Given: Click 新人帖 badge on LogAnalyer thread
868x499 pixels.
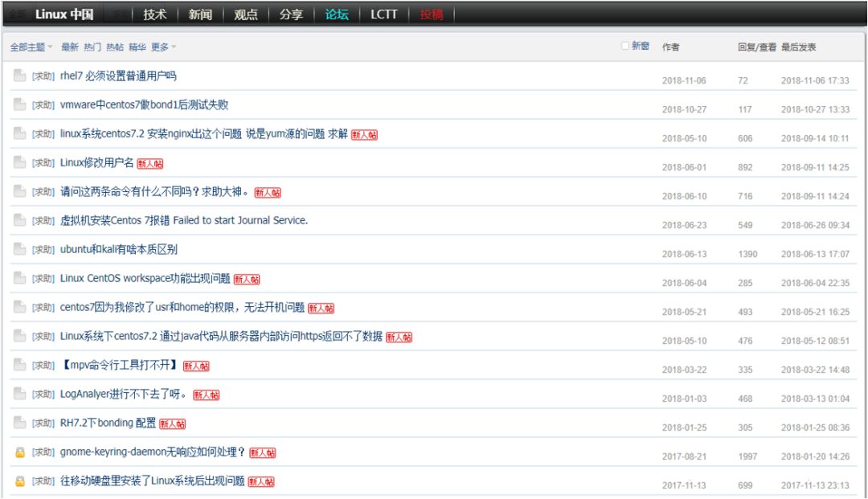Looking at the screenshot, I should pos(207,395).
